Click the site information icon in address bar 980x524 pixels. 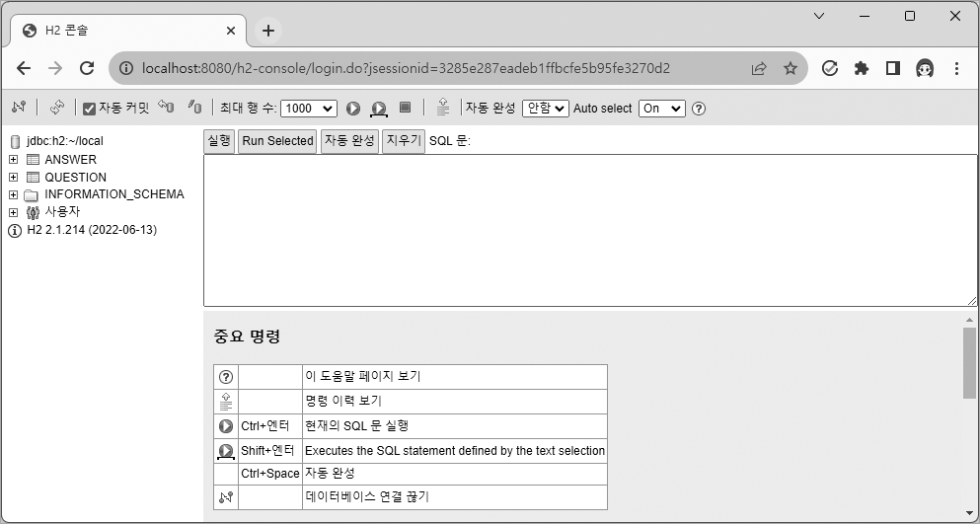[126, 68]
